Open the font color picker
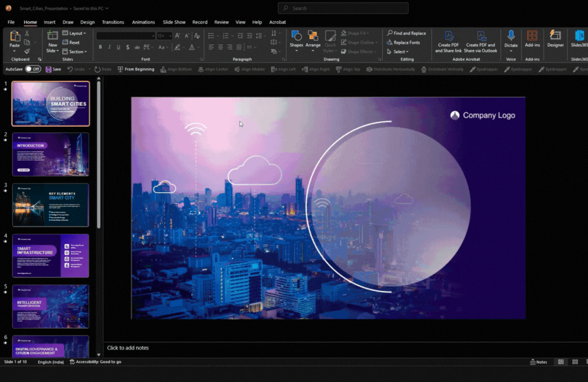Image resolution: width=588 pixels, height=382 pixels. [192, 47]
